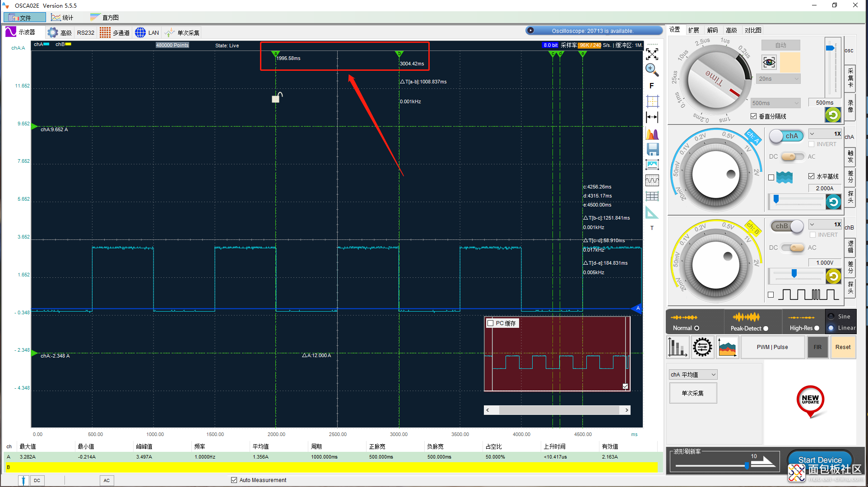Click the T icon in vertical toolbar
The image size is (868, 487).
(x=652, y=228)
